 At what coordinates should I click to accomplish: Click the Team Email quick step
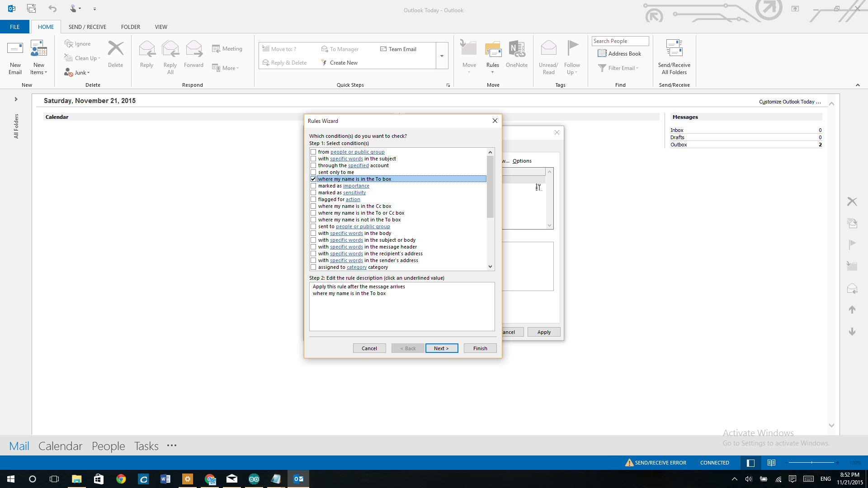pyautogui.click(x=398, y=49)
